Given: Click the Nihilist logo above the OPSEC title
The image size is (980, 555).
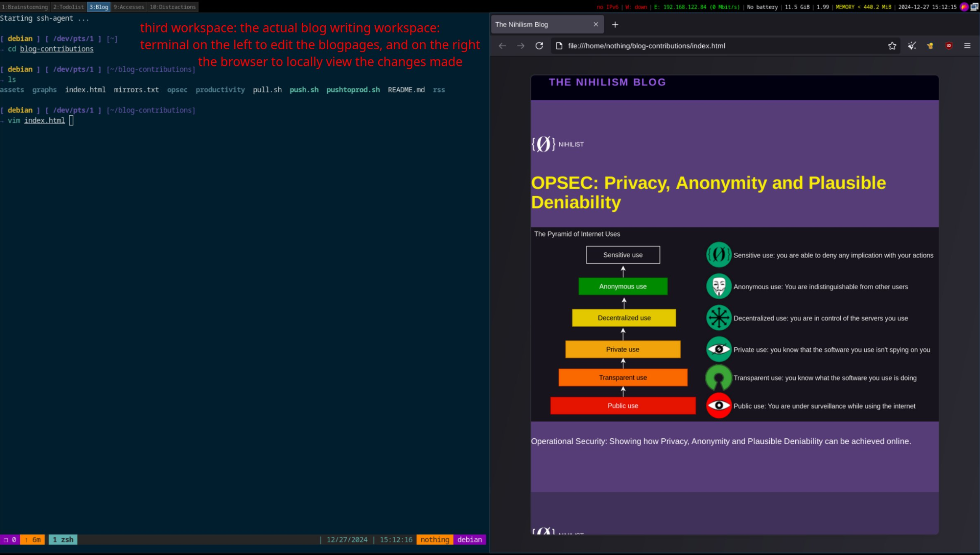Looking at the screenshot, I should coord(543,144).
